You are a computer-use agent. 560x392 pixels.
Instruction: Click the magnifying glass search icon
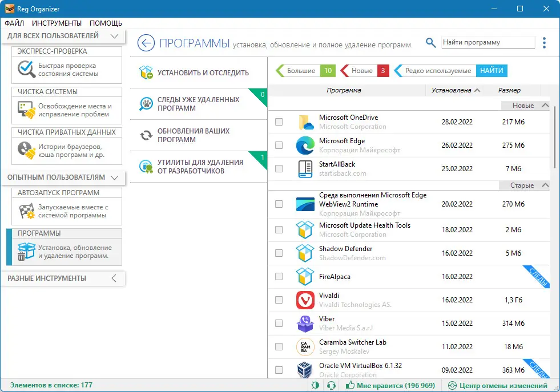point(431,43)
